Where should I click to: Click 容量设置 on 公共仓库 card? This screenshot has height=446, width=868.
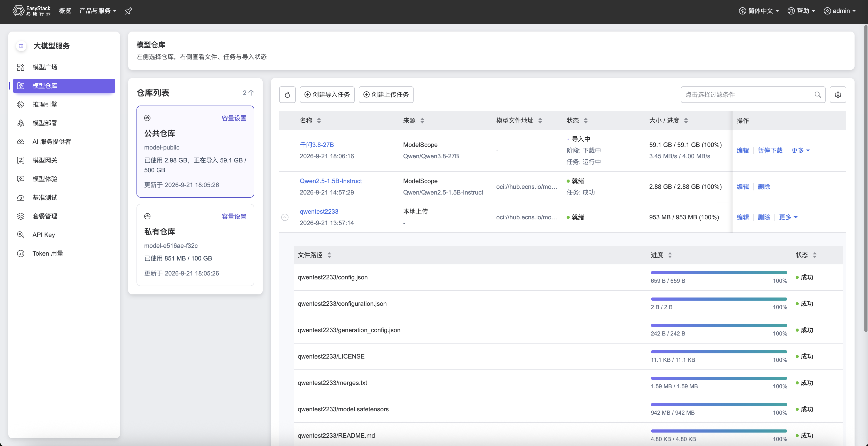coord(234,118)
